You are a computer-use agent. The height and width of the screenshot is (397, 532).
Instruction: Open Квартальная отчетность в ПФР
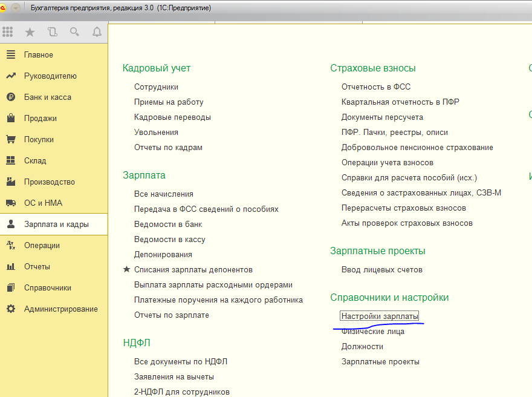pyautogui.click(x=400, y=102)
